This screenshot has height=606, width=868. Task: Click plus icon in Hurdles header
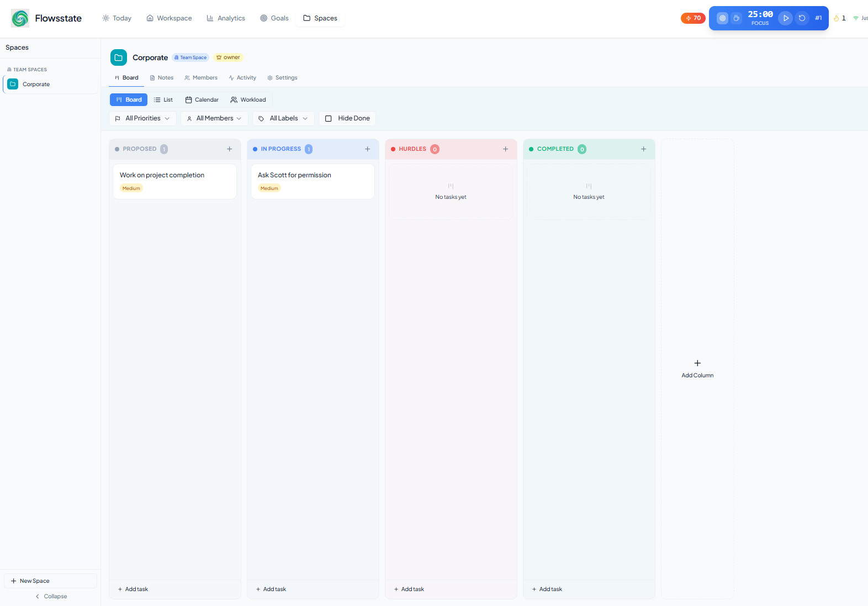(x=506, y=149)
